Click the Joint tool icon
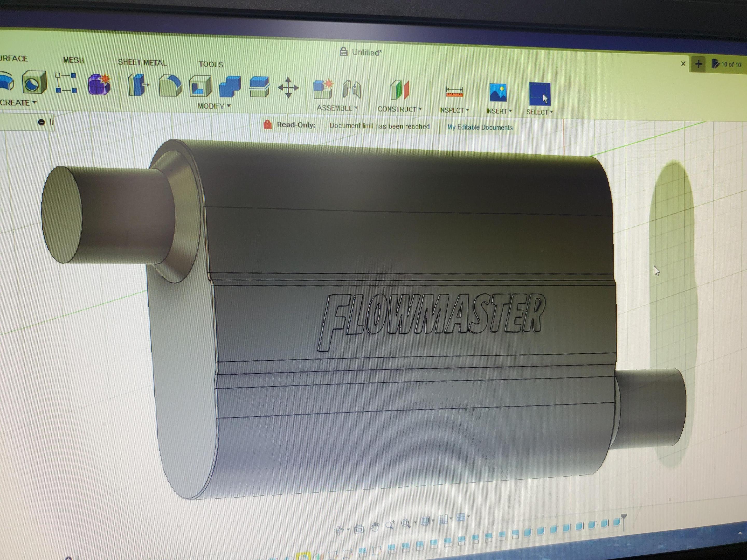 pyautogui.click(x=351, y=90)
